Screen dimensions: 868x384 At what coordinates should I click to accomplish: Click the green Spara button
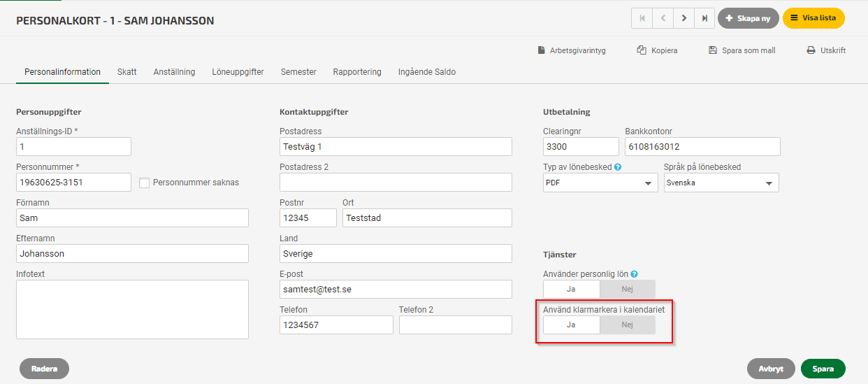(823, 369)
